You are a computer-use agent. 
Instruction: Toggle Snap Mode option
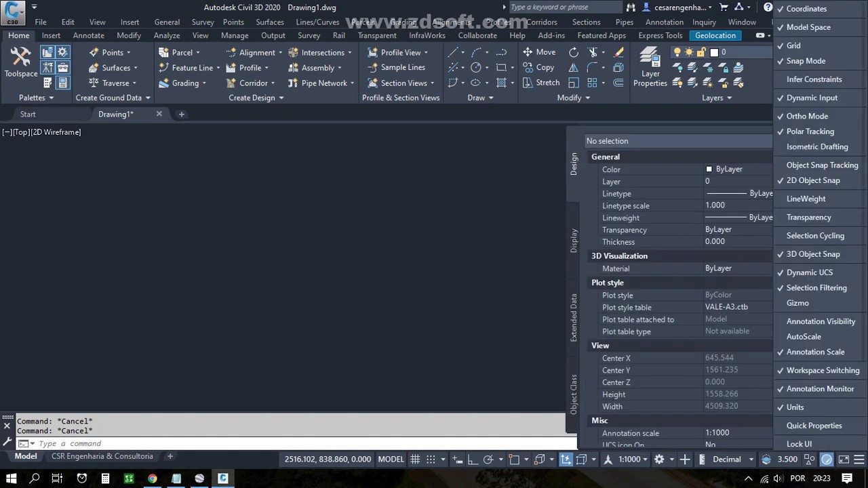806,61
